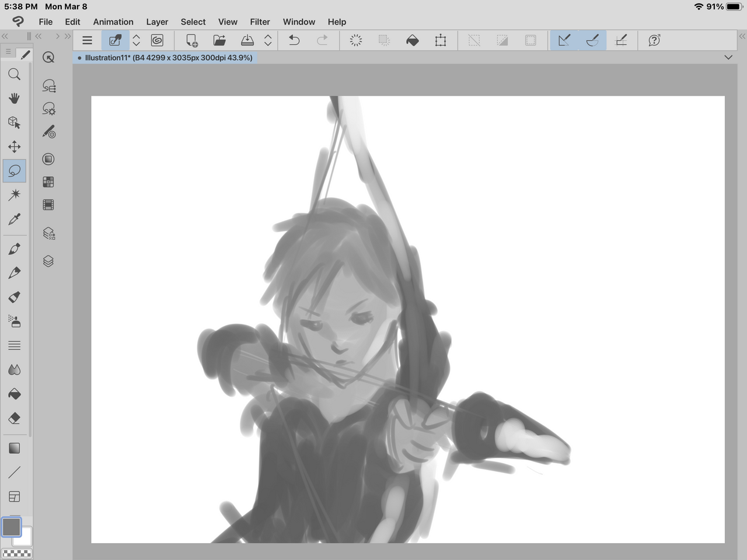747x560 pixels.
Task: Open the Help menu
Action: point(337,22)
